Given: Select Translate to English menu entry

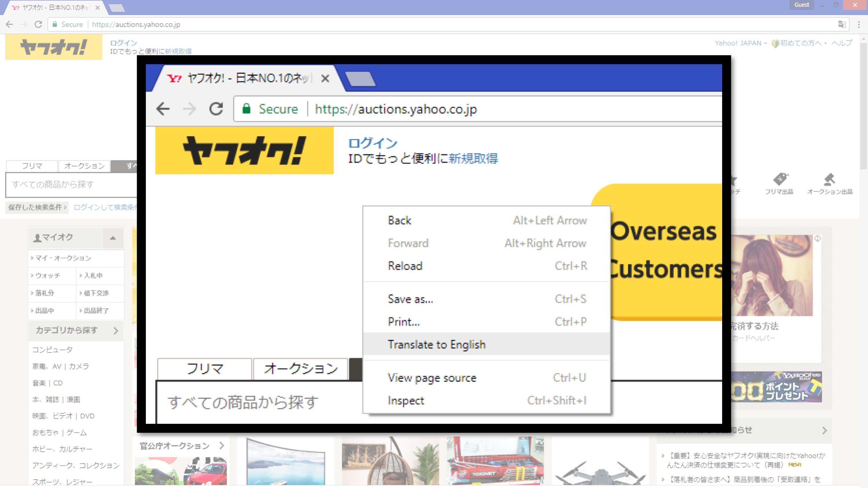Looking at the screenshot, I should (x=487, y=344).
